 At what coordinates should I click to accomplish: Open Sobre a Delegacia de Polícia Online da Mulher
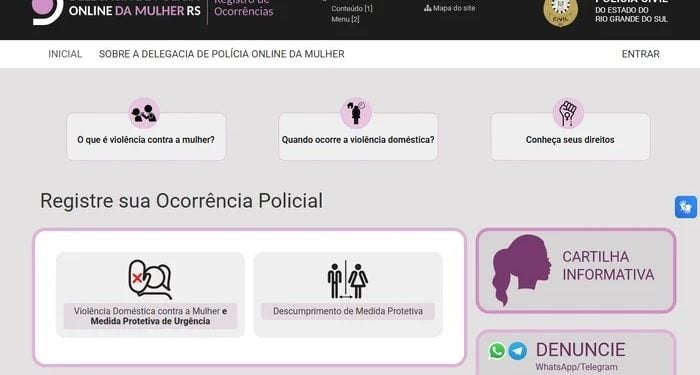[x=221, y=54]
